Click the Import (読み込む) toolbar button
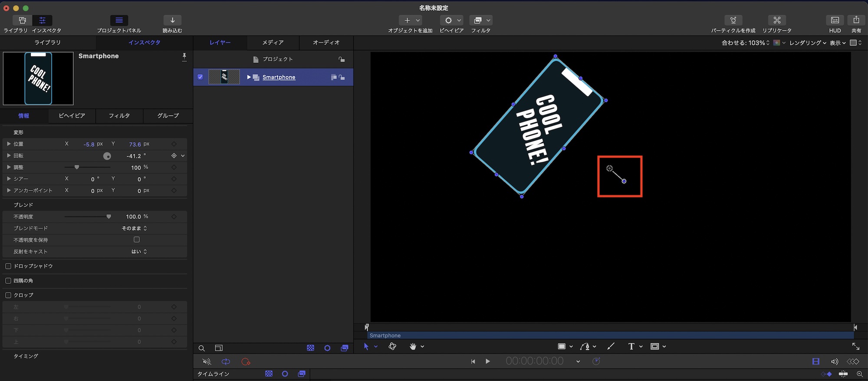 172,20
